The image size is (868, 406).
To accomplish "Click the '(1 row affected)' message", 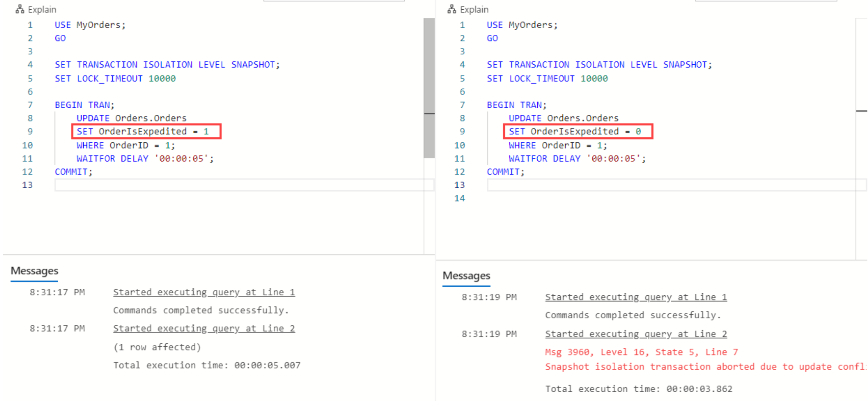I will pyautogui.click(x=157, y=347).
